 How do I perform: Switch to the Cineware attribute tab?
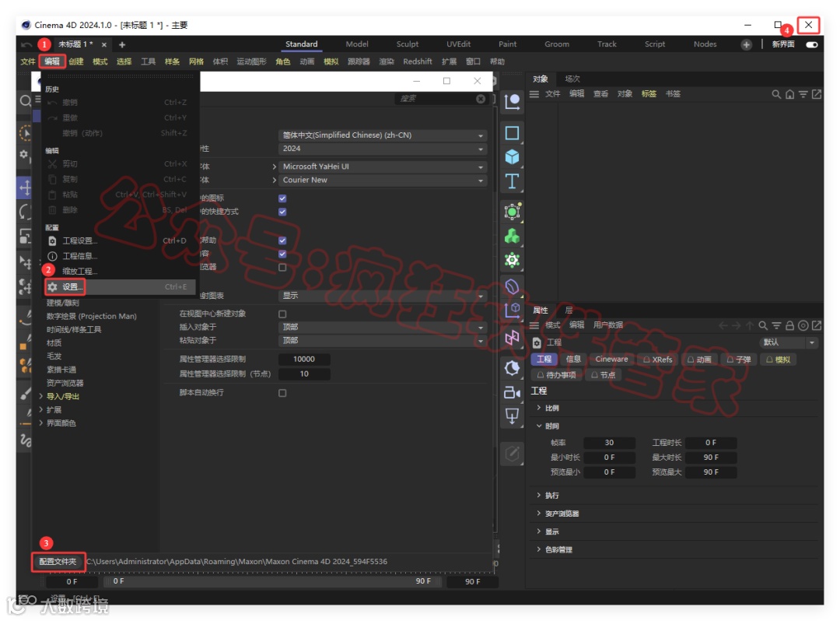tap(611, 359)
